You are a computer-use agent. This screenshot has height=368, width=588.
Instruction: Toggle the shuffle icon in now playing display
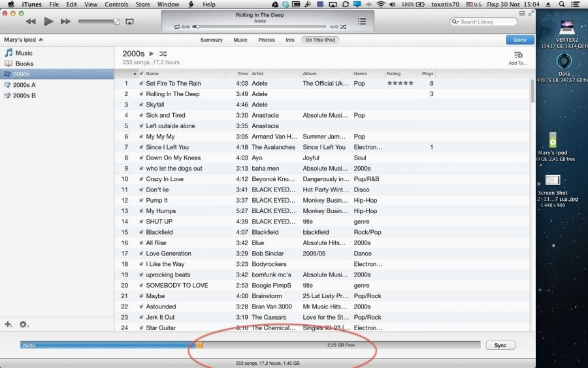(343, 27)
